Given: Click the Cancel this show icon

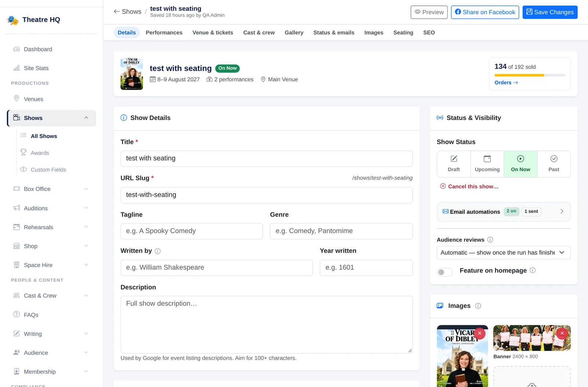Looking at the screenshot, I should pyautogui.click(x=443, y=186).
